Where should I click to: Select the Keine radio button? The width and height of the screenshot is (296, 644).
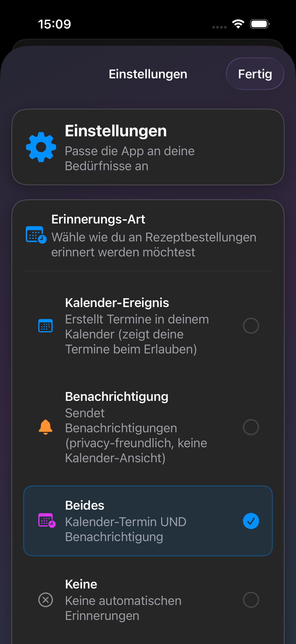[x=251, y=600]
